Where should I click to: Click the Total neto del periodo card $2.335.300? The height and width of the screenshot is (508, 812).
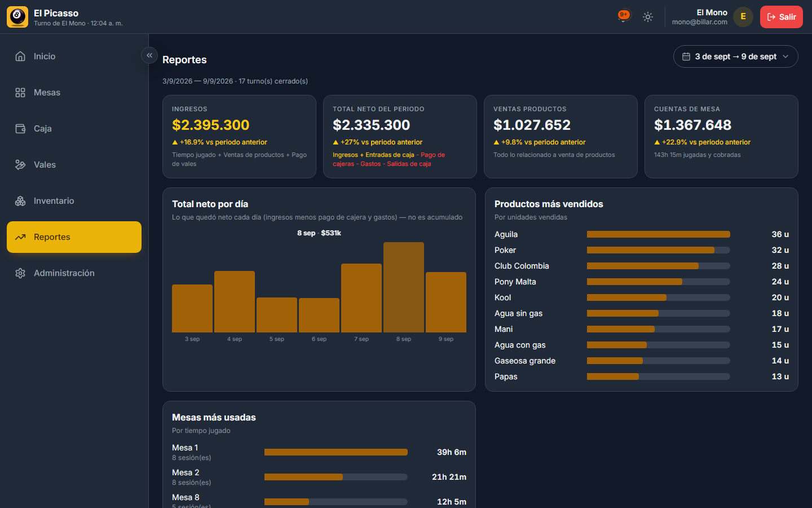(x=372, y=125)
